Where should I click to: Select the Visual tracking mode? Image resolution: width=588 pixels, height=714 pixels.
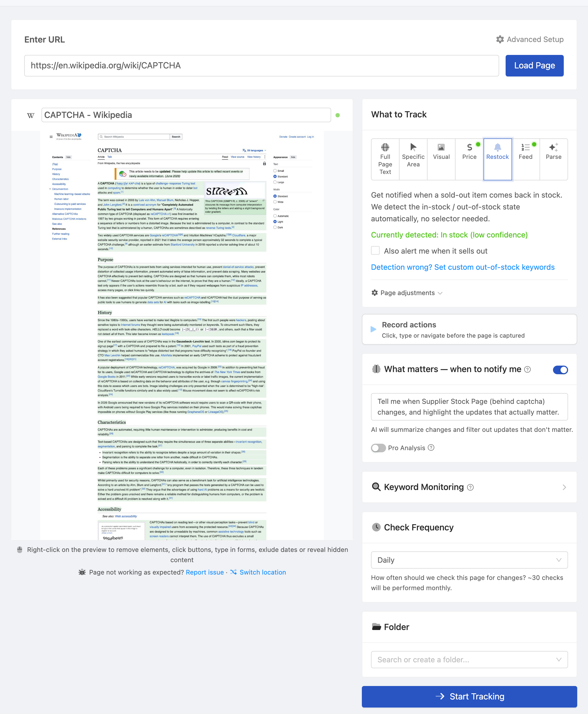click(x=441, y=159)
